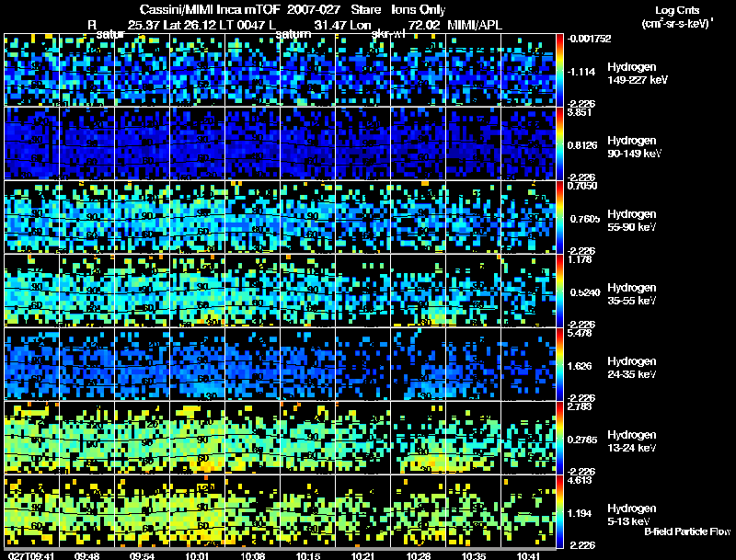
Task: Click the 09:48 time axis label
Action: [x=86, y=556]
